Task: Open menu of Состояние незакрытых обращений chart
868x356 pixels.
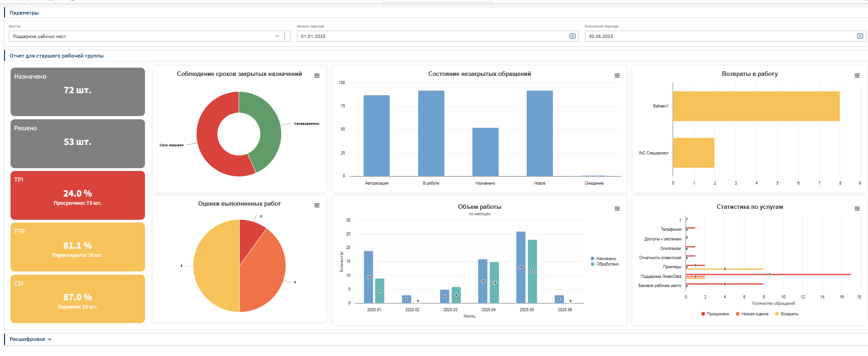Action: [x=617, y=76]
